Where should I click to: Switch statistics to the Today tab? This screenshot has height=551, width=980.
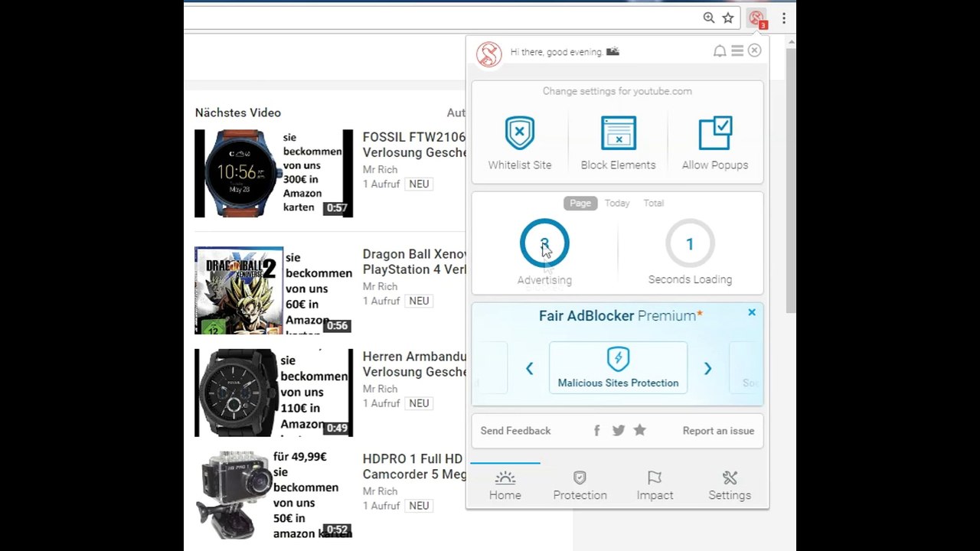(617, 203)
